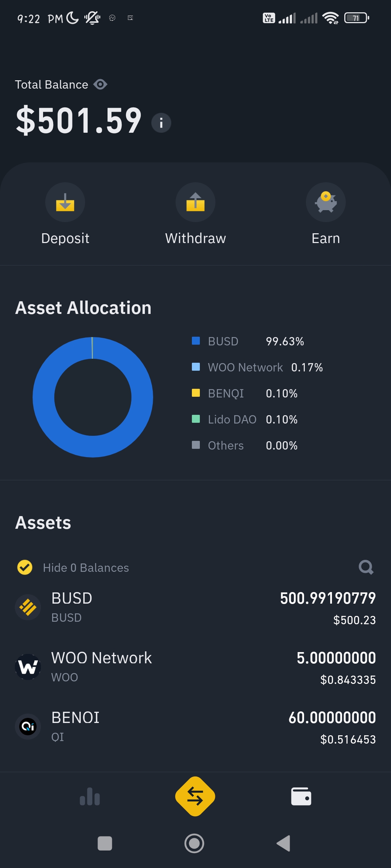391x868 pixels.
Task: Open the Earn piggy bank icon
Action: [x=326, y=202]
